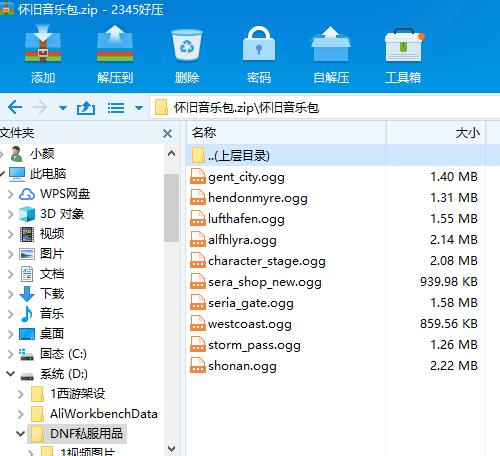Expand the 1西游架设 folder node
This screenshot has width=500, height=456.
[21, 394]
